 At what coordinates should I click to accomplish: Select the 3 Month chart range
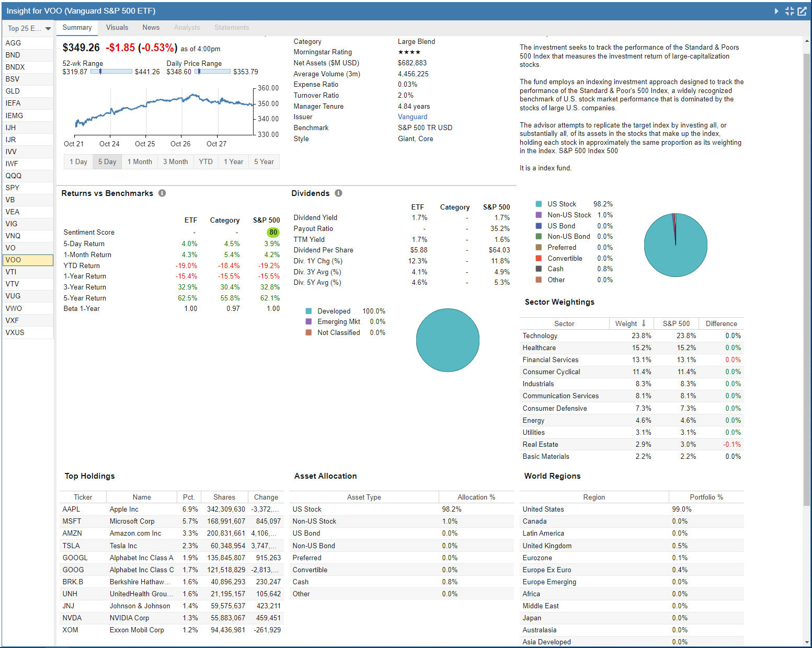[175, 161]
